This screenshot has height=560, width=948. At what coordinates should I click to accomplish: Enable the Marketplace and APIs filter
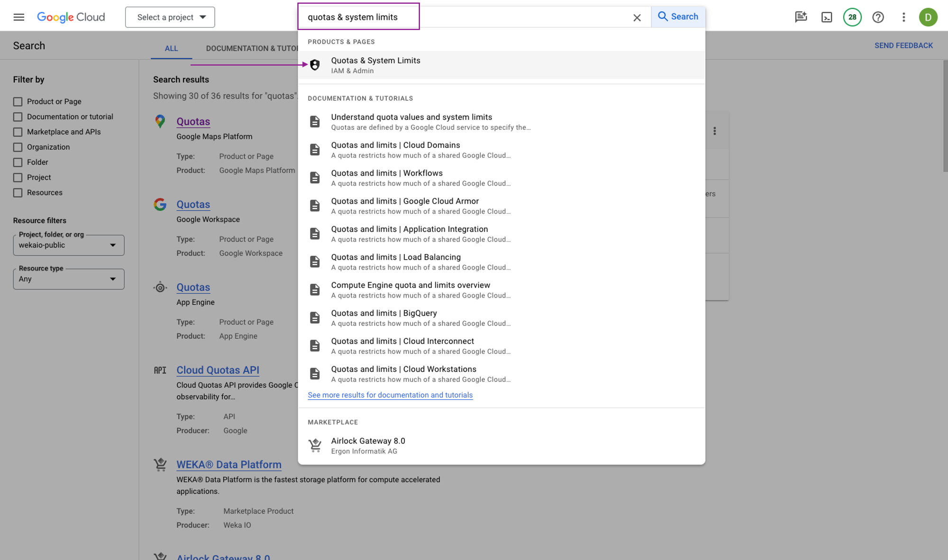click(x=18, y=132)
